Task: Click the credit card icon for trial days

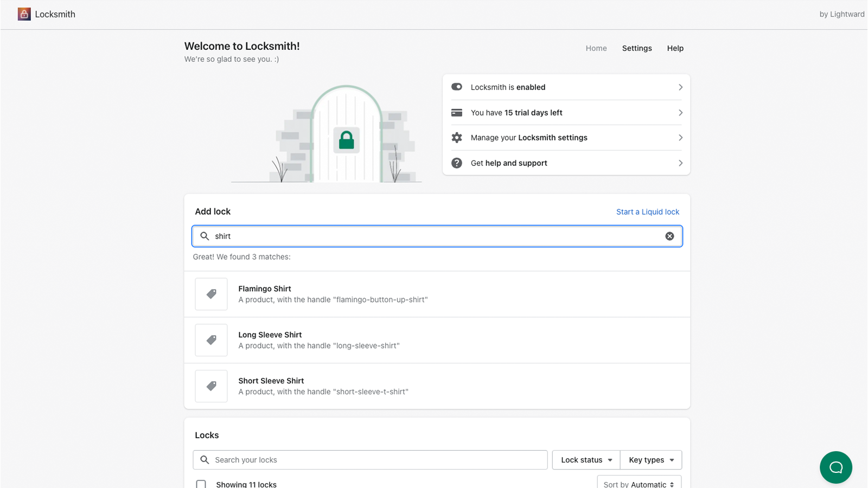Action: (457, 112)
